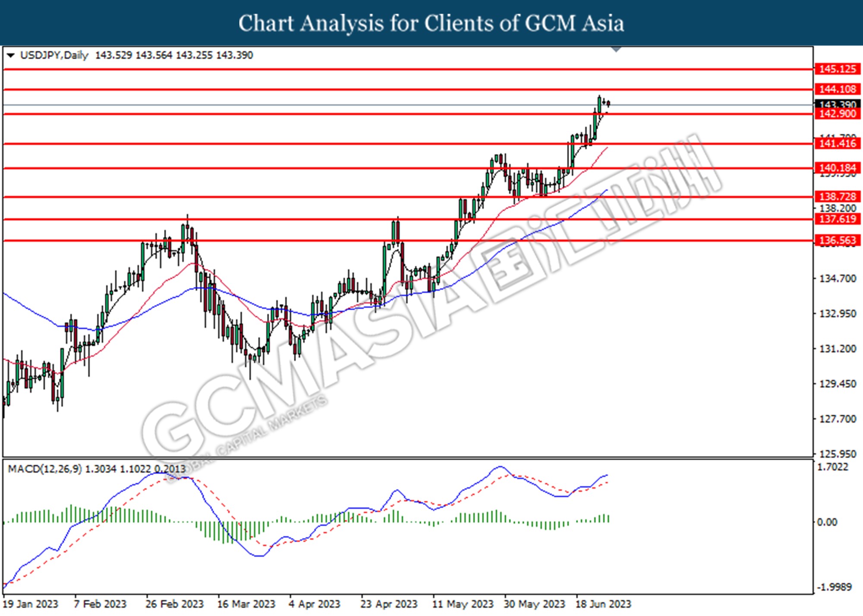Click the 132.950 axis price value

point(837,314)
